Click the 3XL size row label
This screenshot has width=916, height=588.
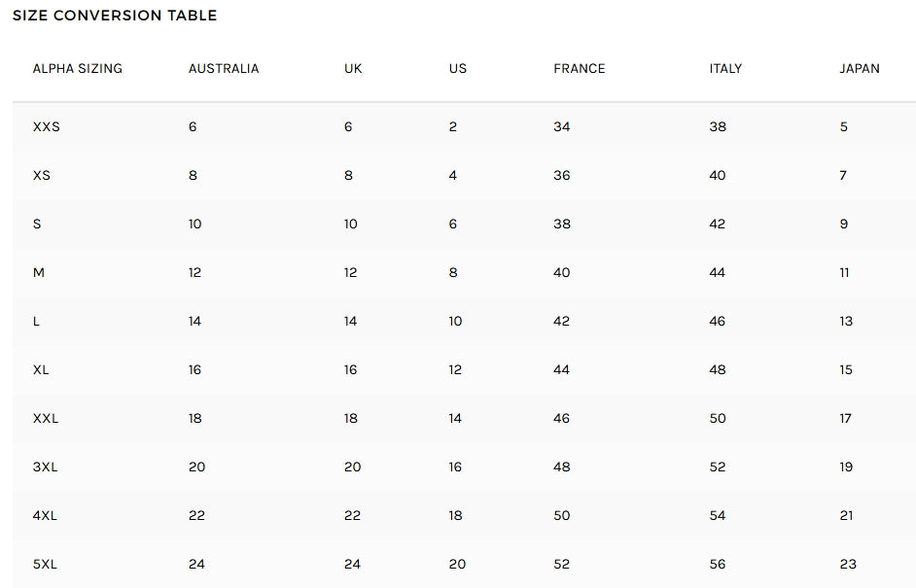[x=45, y=467]
